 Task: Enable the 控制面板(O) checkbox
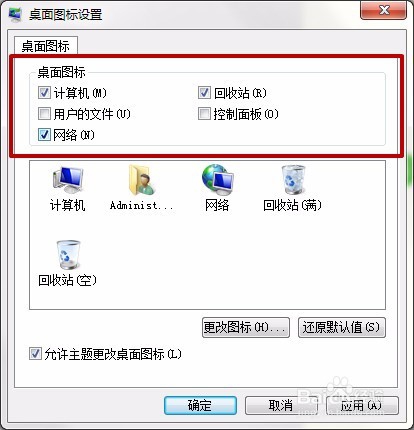(x=204, y=114)
